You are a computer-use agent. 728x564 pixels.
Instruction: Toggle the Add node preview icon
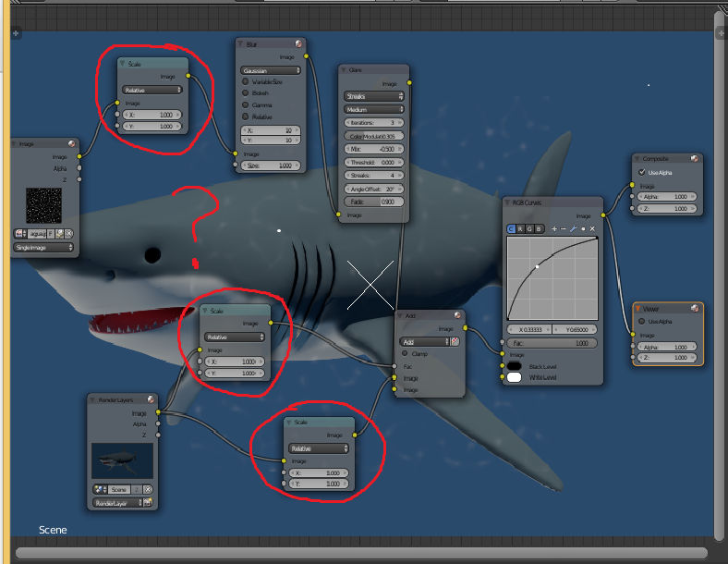coord(457,315)
